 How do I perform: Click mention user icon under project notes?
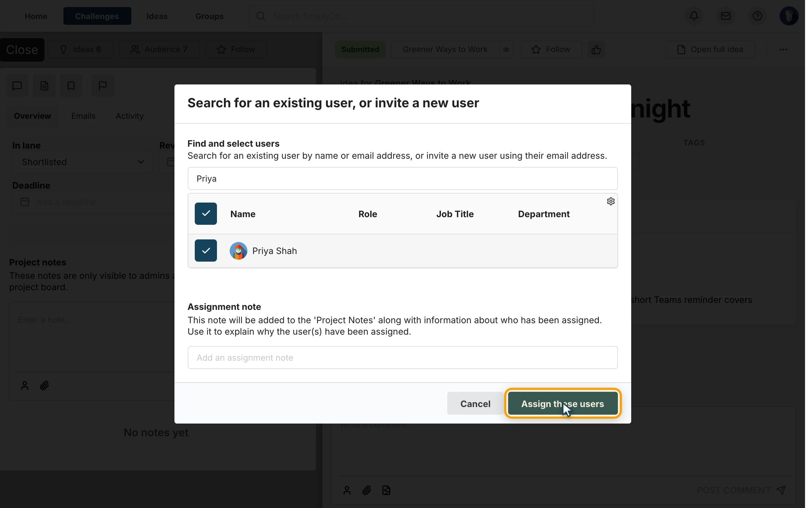pyautogui.click(x=24, y=385)
